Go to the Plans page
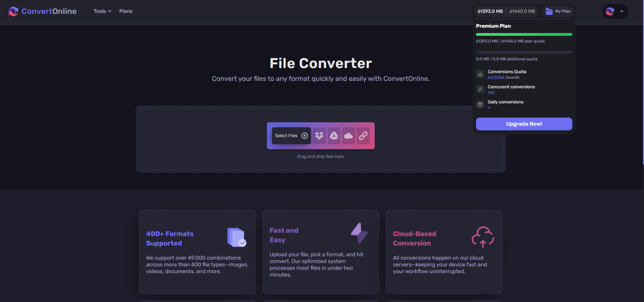 [126, 11]
